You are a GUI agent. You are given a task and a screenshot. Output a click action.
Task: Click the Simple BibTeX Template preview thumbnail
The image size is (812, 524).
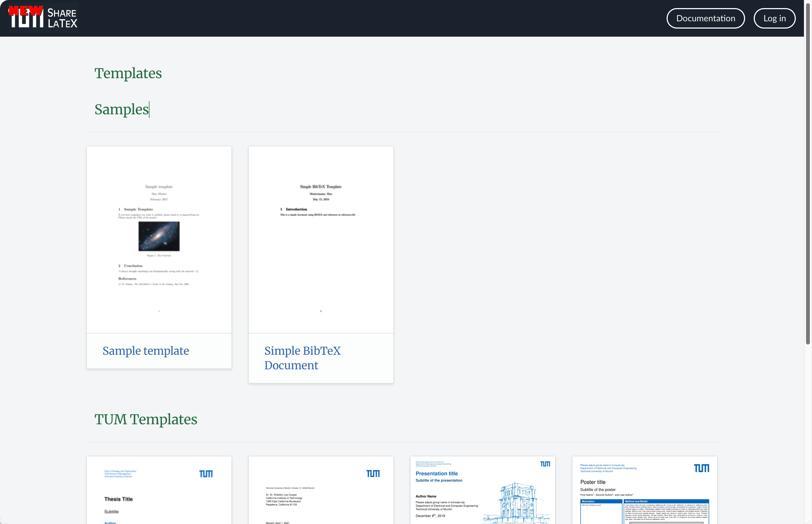321,240
